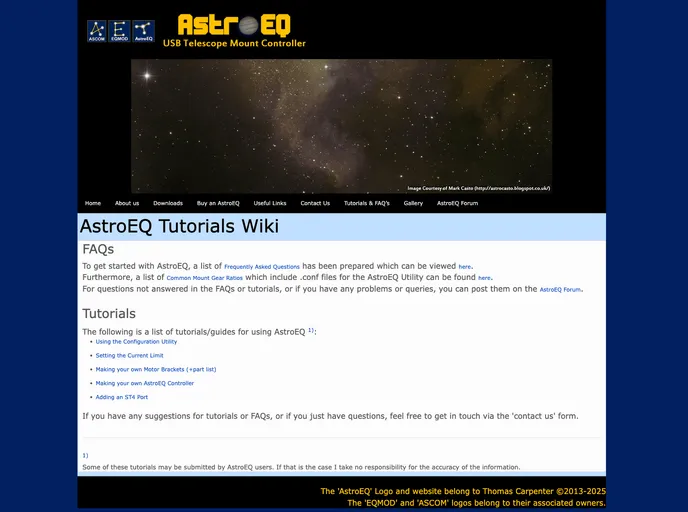
Task: Click the 'FAQs' section heading
Action: (98, 249)
